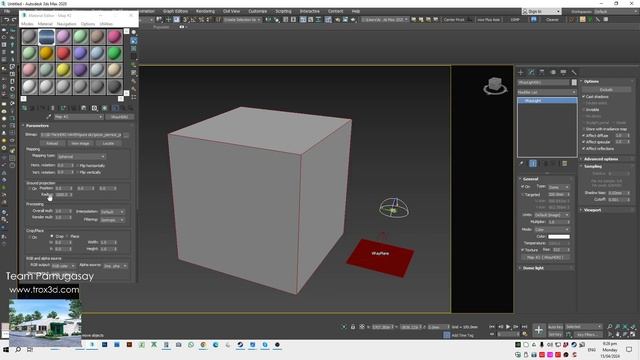The height and width of the screenshot is (360, 640).
Task: Toggle the Cast shadows checkbox
Action: [x=584, y=97]
